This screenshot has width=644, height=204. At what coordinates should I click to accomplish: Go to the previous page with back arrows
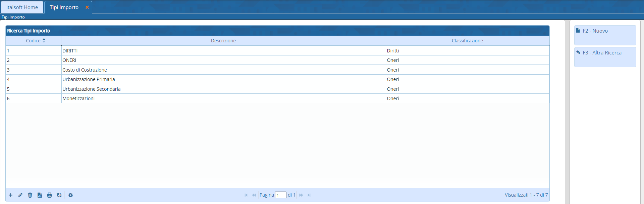tap(254, 195)
